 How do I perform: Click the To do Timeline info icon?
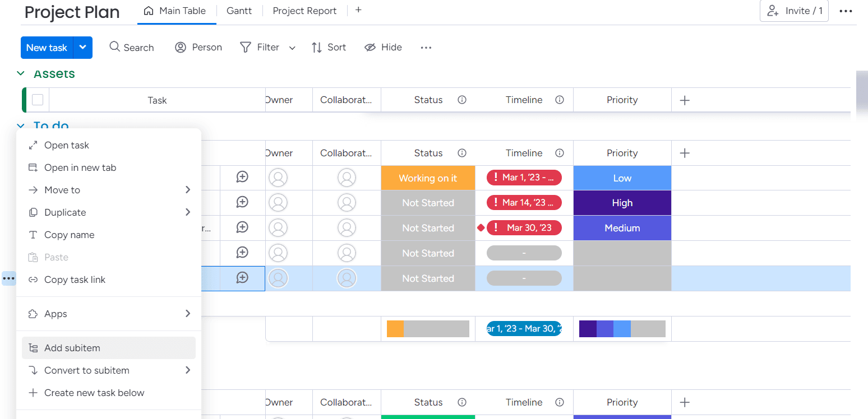pos(560,153)
